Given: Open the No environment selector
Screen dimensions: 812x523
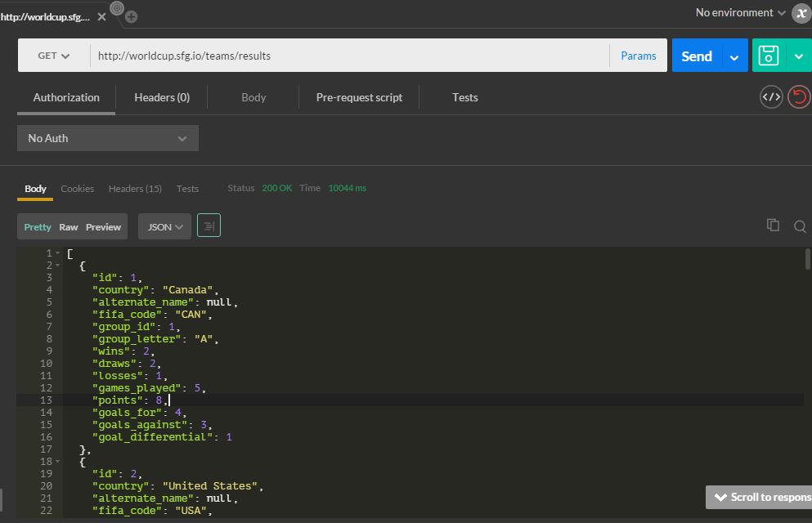Looking at the screenshot, I should 740,12.
